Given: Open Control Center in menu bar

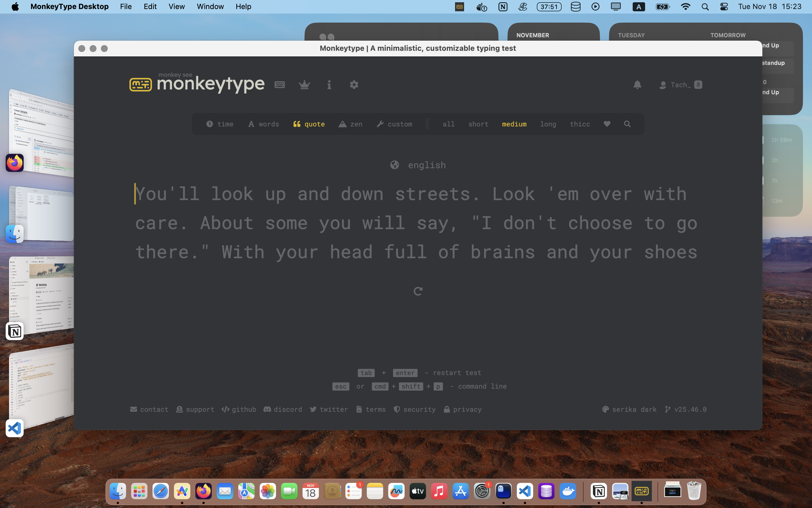Looking at the screenshot, I should coord(724,6).
